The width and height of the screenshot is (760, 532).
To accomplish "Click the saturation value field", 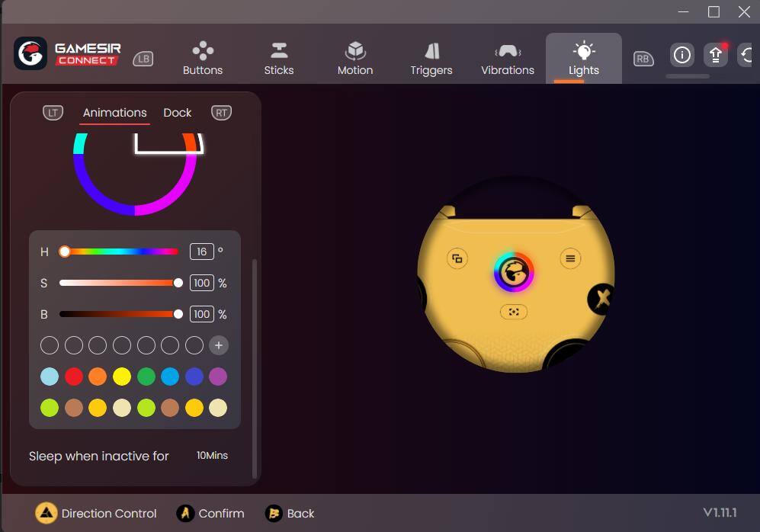I will click(x=202, y=283).
